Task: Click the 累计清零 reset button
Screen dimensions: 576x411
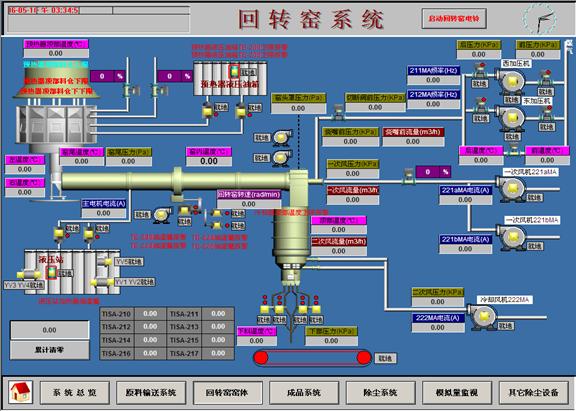Action: point(50,350)
